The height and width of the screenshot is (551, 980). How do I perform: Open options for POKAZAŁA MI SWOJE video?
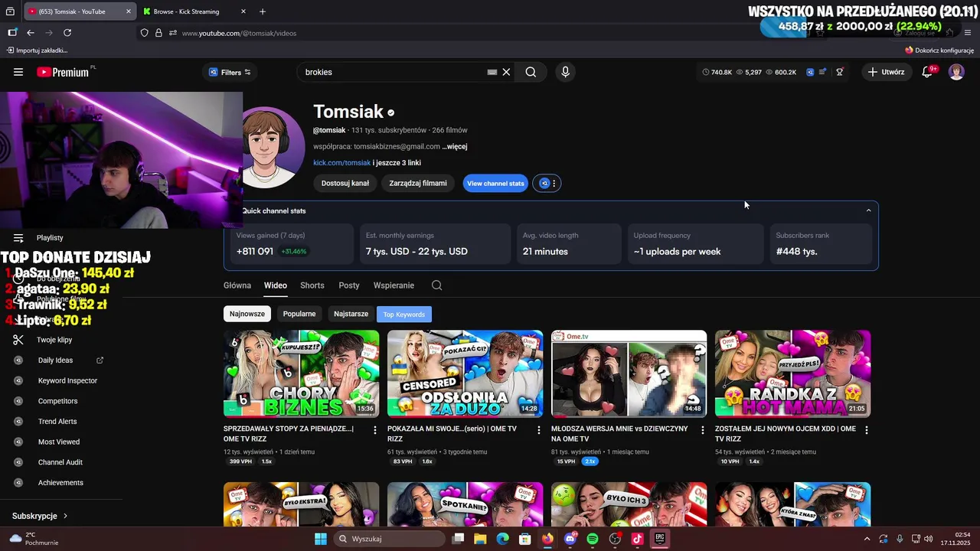538,430
